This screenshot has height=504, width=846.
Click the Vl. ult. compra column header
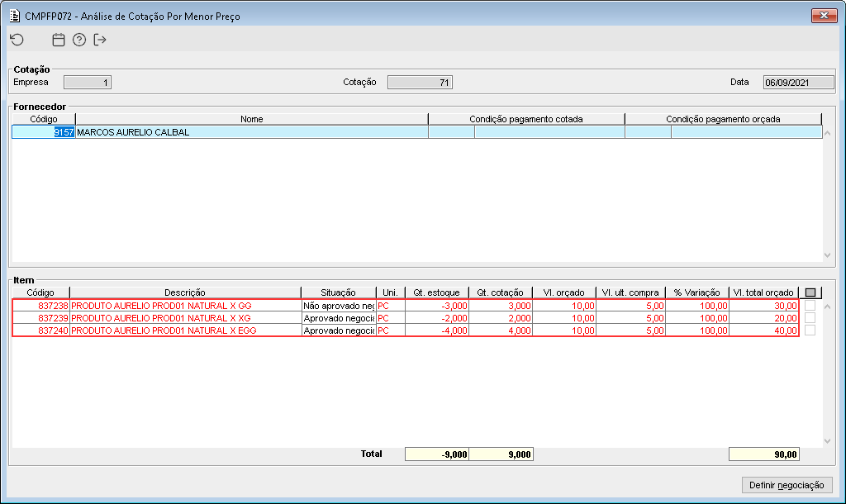pos(630,292)
